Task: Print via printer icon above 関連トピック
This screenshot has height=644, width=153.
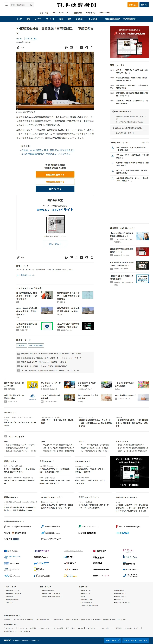Action: (66, 257)
